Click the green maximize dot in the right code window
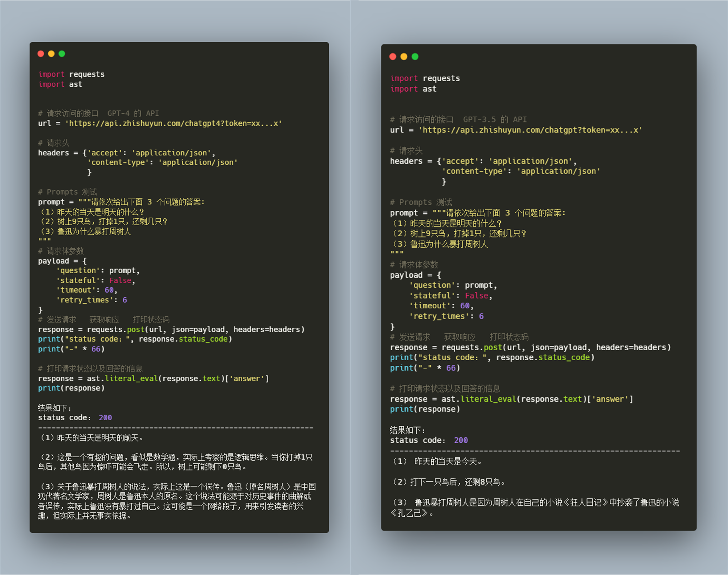Screen dimensions: 728x575 pyautogui.click(x=415, y=57)
